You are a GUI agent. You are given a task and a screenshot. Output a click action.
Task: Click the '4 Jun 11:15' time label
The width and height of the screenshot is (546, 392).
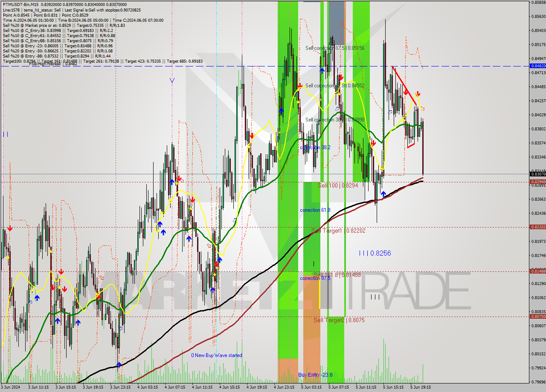click(203, 388)
